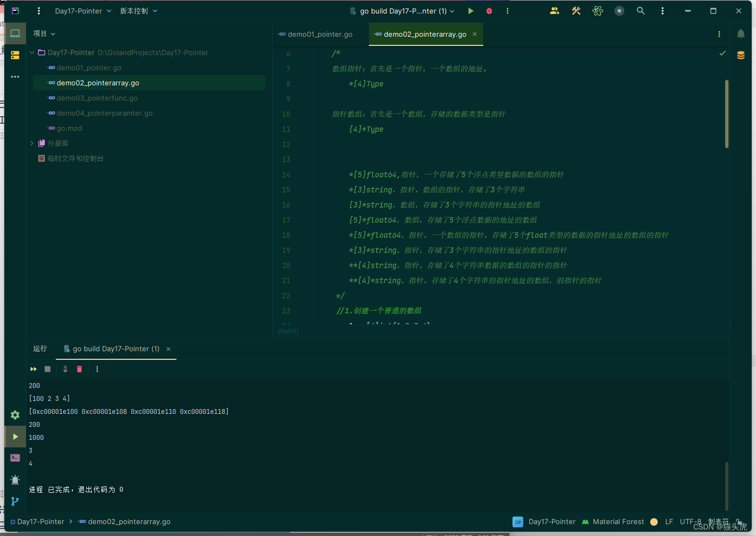Viewport: 756px width, 536px height.
Task: Click the orange circle accent color indicator
Action: pos(654,521)
